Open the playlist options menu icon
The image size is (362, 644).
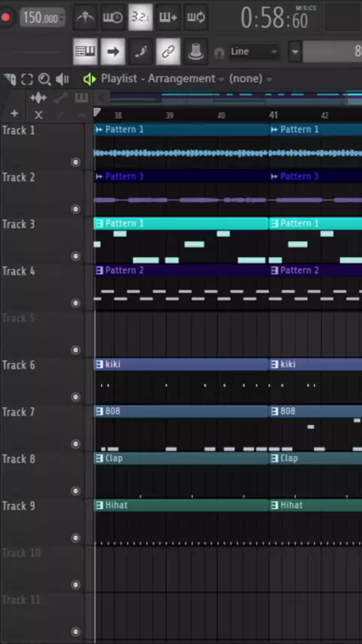point(10,79)
